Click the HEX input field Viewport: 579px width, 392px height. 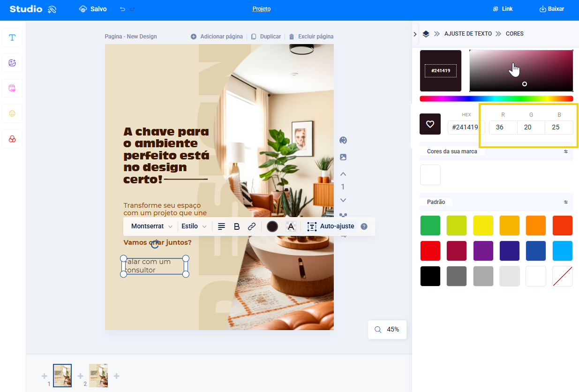point(466,127)
